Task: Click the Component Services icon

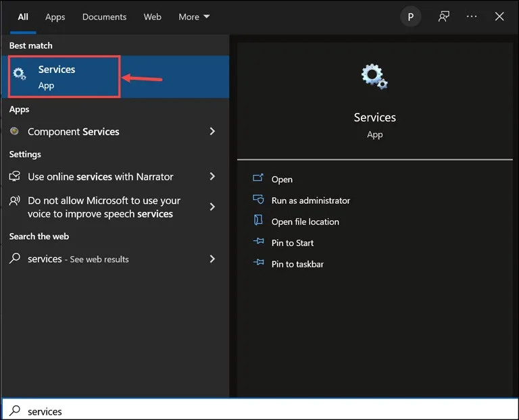Action: (x=14, y=131)
